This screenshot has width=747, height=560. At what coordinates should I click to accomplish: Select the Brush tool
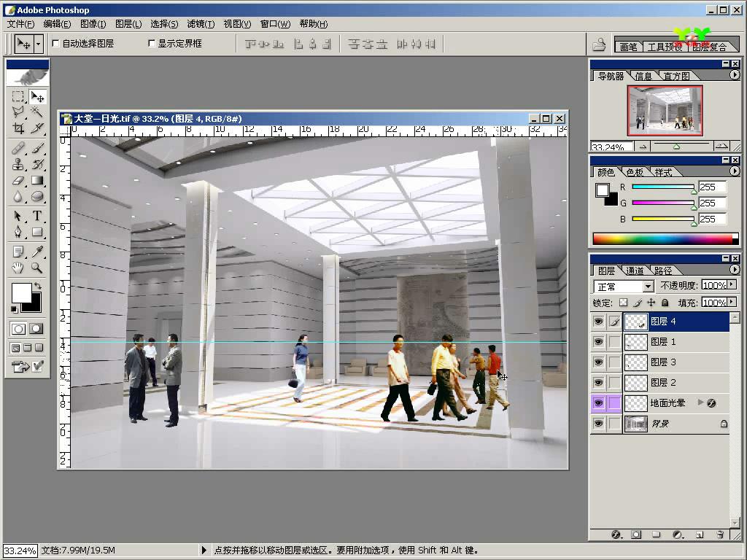[x=36, y=149]
